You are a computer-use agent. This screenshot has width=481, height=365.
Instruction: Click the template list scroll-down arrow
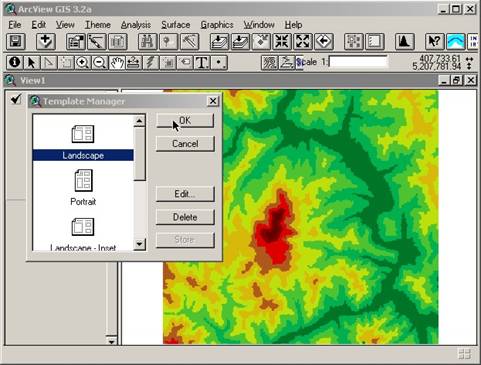coord(139,244)
